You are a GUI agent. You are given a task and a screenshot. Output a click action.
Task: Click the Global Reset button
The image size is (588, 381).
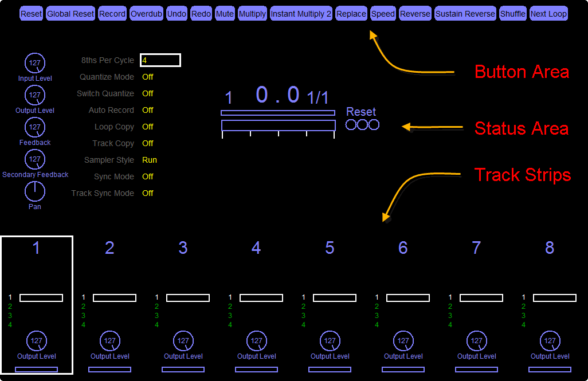point(70,14)
